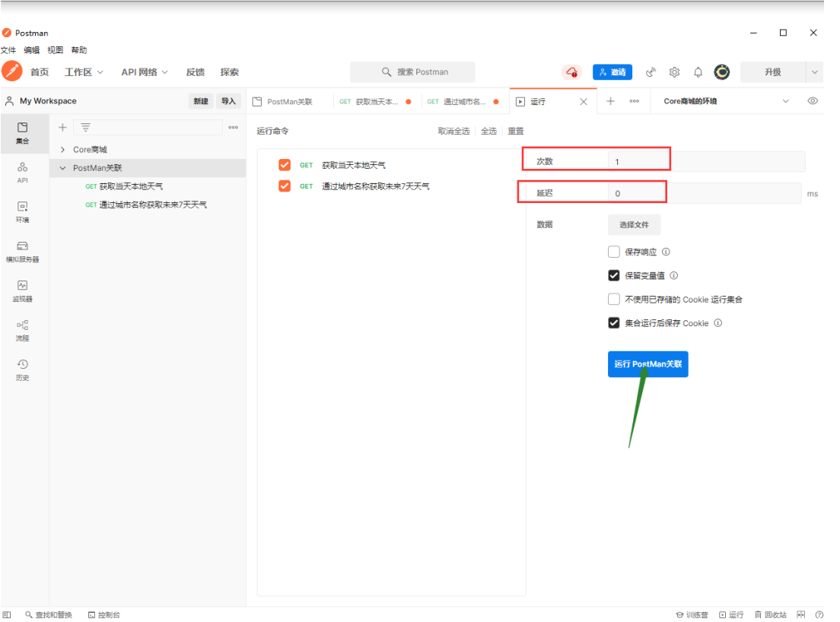Enable 不使用已存储的 Cookie 运行集合 checkbox
Screen dimensions: 840x622
(614, 299)
